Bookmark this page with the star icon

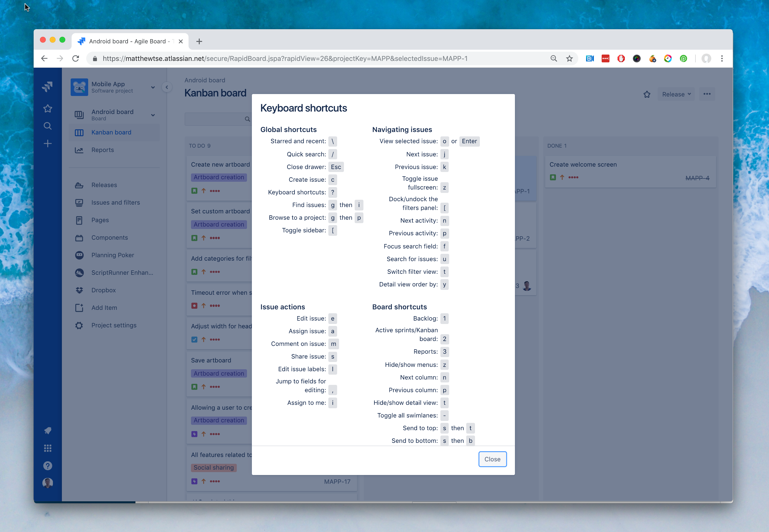click(x=569, y=59)
